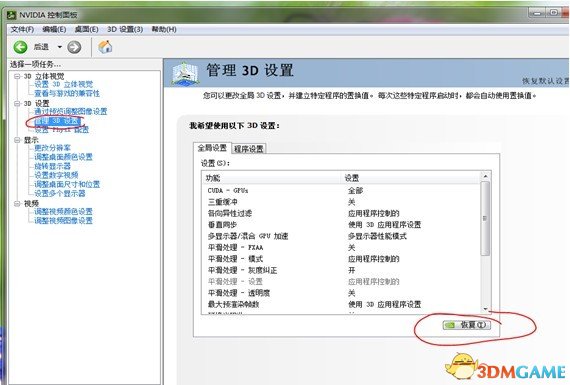Click 恢复默认设置 link in header
The height and width of the screenshot is (385, 570).
point(546,81)
